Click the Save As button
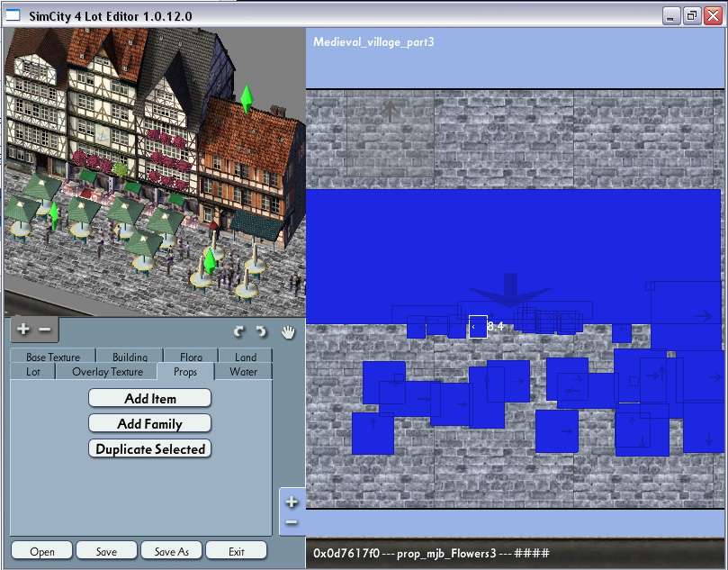Screen dimensions: 728x570 point(171,551)
